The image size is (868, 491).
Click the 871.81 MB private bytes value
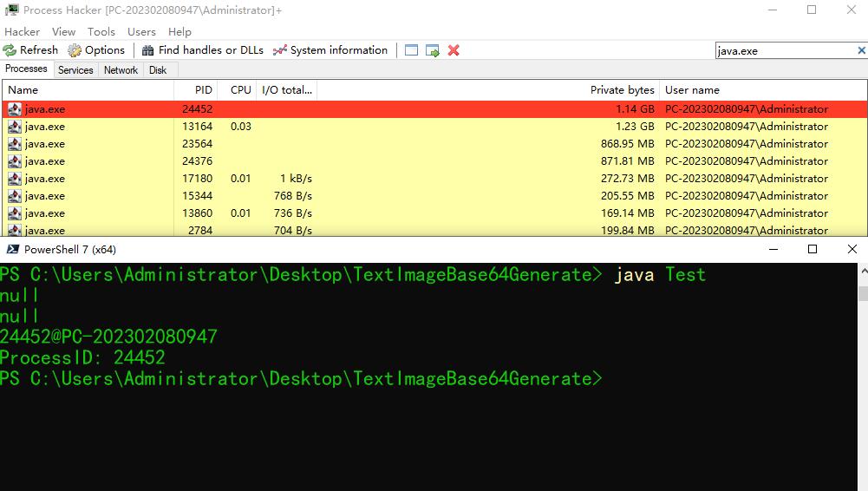tap(628, 161)
